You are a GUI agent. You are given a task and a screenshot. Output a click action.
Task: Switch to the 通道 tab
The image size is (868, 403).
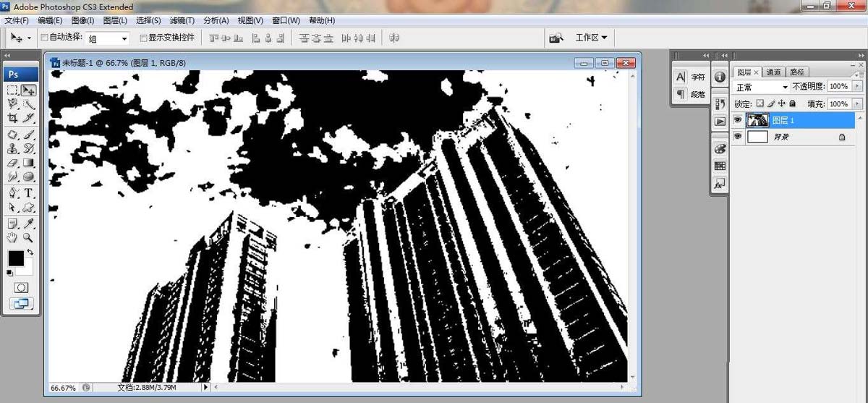773,72
